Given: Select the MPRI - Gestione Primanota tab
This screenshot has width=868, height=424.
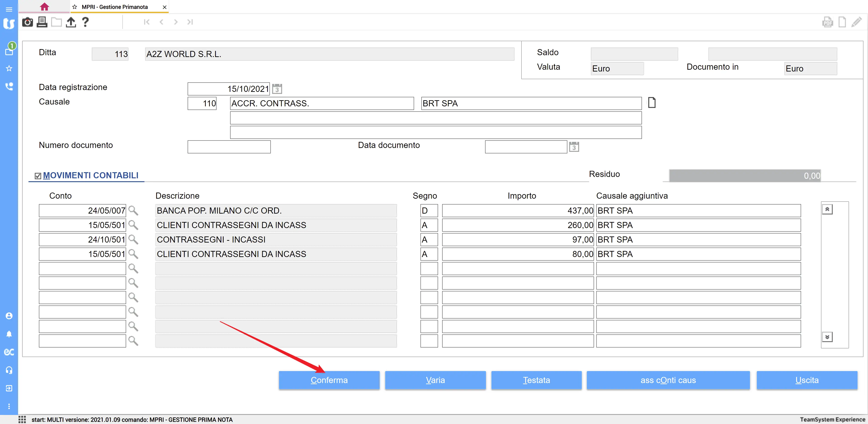Looking at the screenshot, I should (x=115, y=7).
